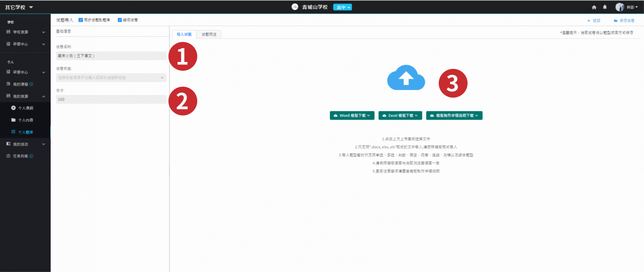Click the 个人内容 folder icon
The image size is (644, 272).
[x=13, y=120]
